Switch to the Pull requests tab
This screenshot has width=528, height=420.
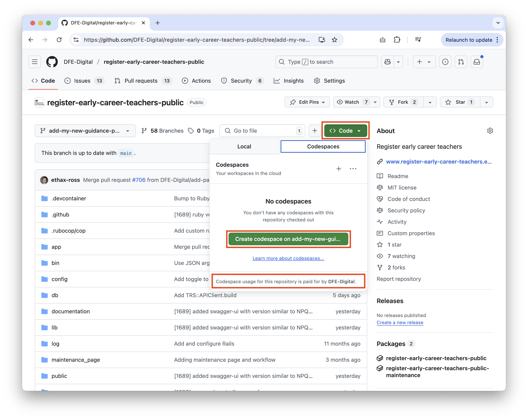pyautogui.click(x=143, y=81)
